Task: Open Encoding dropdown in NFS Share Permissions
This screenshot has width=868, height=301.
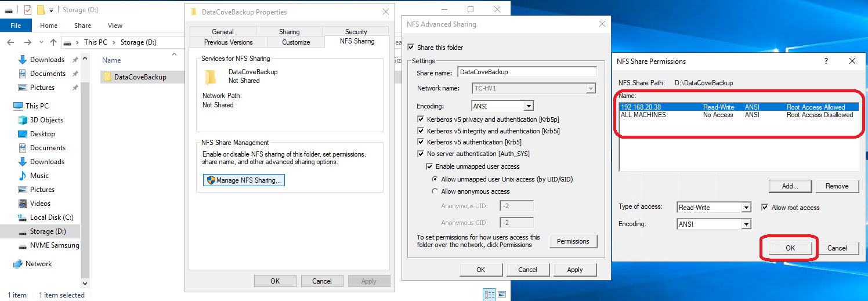Action: coord(746,224)
